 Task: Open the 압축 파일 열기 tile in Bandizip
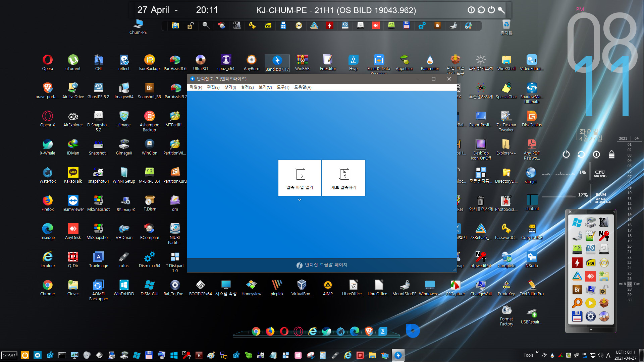300,178
